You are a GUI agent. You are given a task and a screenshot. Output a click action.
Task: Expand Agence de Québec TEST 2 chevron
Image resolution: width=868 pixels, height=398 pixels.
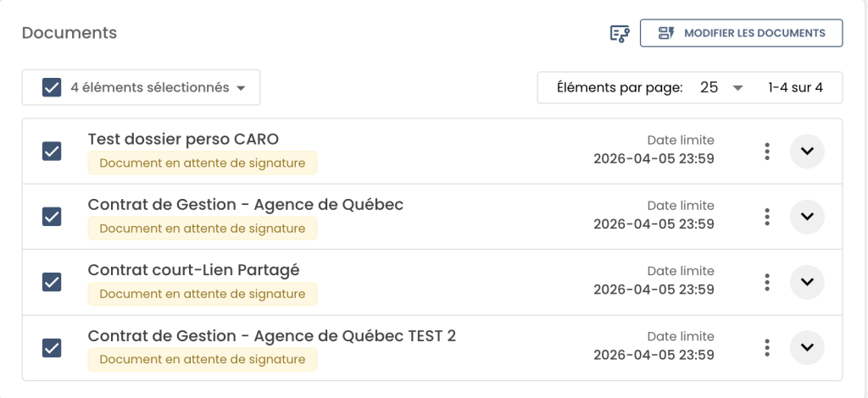pos(807,347)
